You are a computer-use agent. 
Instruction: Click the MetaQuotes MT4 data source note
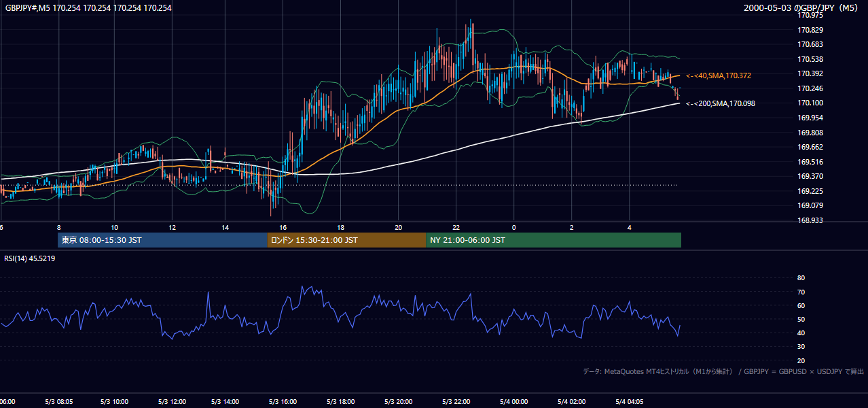(723, 371)
